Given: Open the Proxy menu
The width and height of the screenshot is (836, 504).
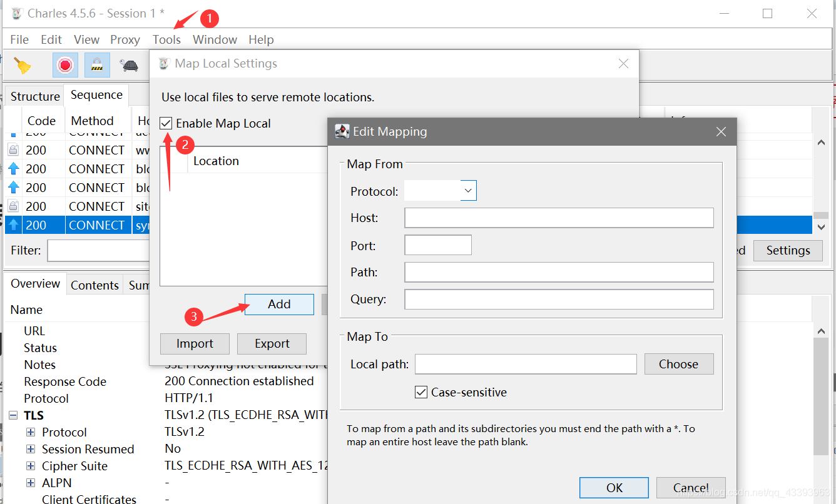Looking at the screenshot, I should coord(125,39).
